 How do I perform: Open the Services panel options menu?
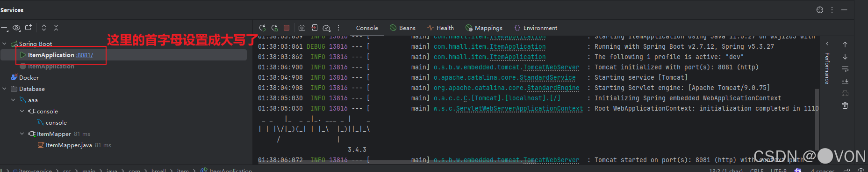coord(832,10)
